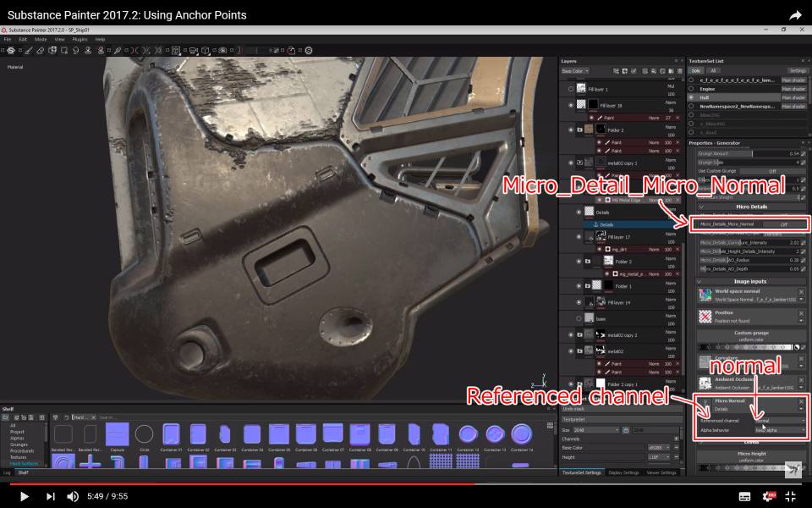The width and height of the screenshot is (812, 508).
Task: Click the add folder icon in Layers
Action: click(671, 71)
